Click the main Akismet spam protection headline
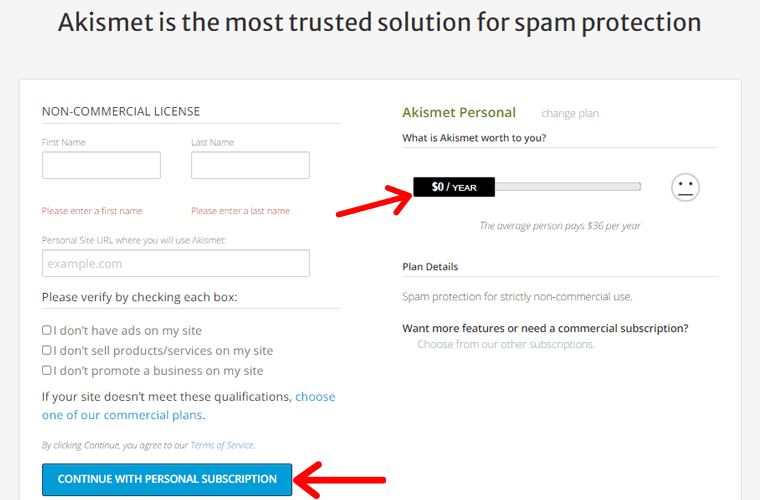 [380, 23]
